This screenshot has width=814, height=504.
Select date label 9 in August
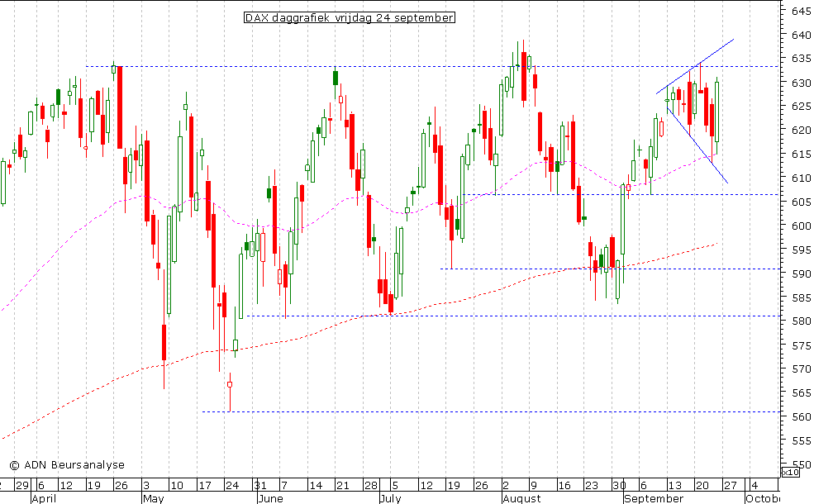coord(533,485)
